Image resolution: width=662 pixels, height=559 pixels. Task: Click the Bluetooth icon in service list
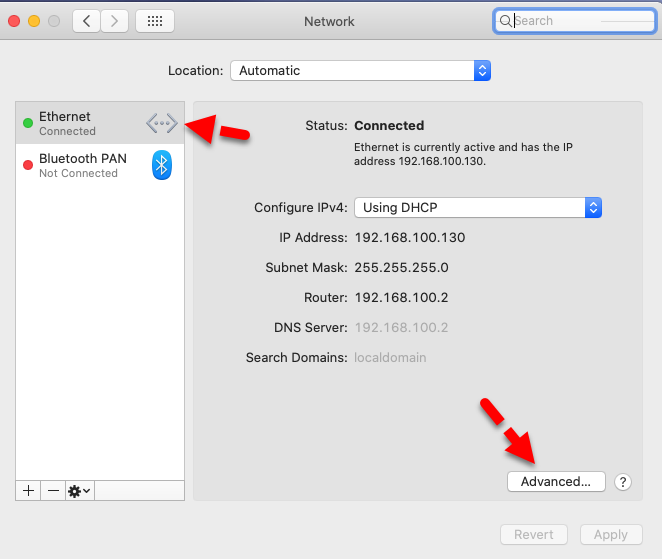(163, 165)
